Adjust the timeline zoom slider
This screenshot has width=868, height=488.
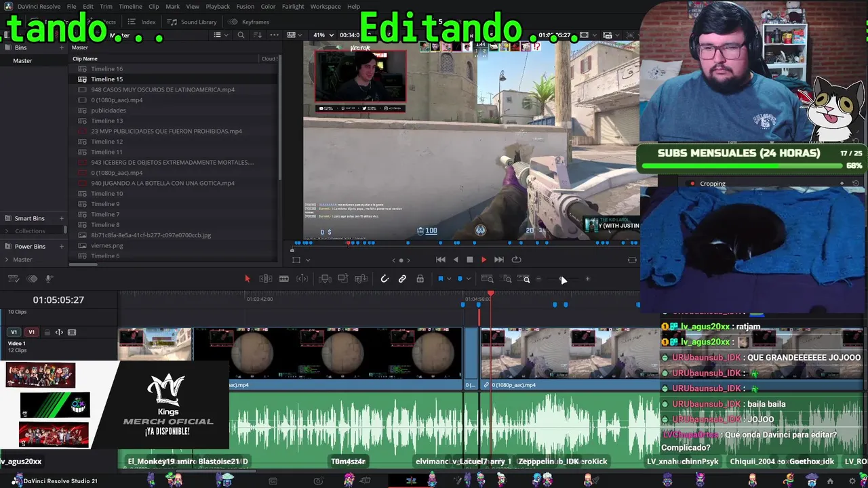coord(563,279)
